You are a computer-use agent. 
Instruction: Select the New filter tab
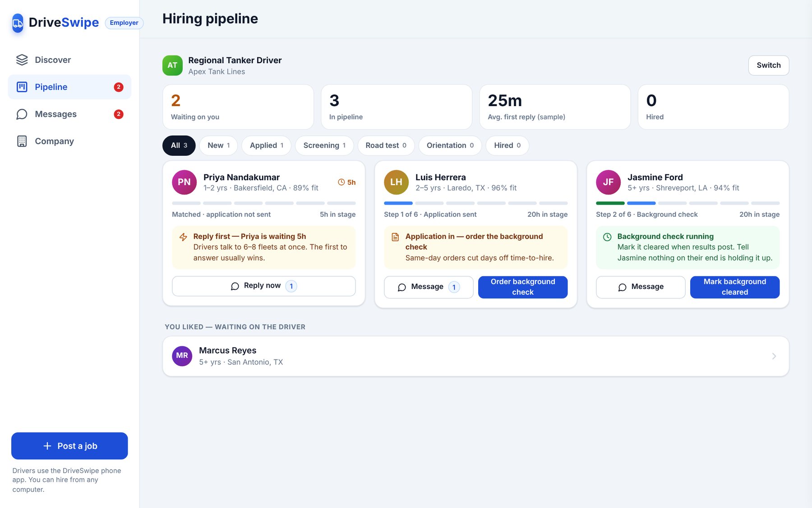tap(218, 145)
